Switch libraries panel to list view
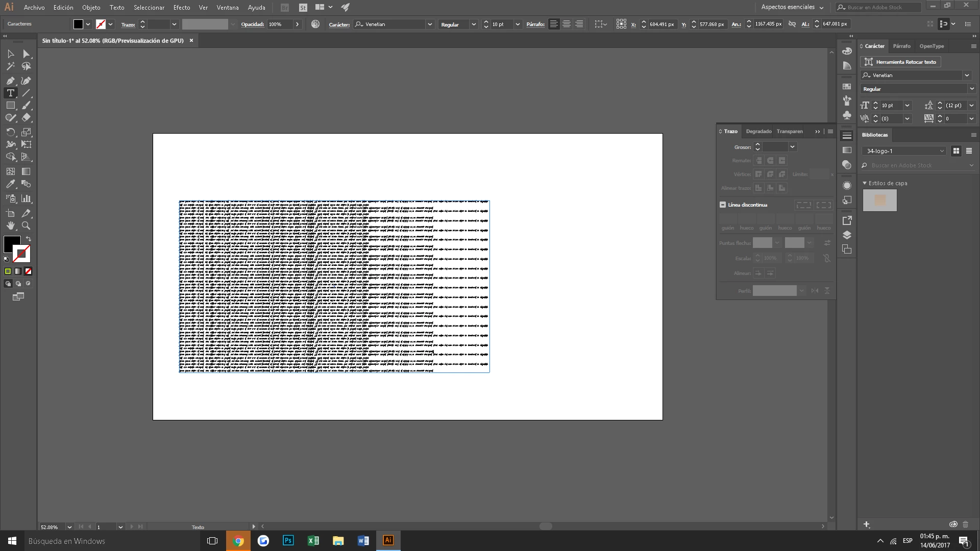980x551 pixels. tap(969, 151)
